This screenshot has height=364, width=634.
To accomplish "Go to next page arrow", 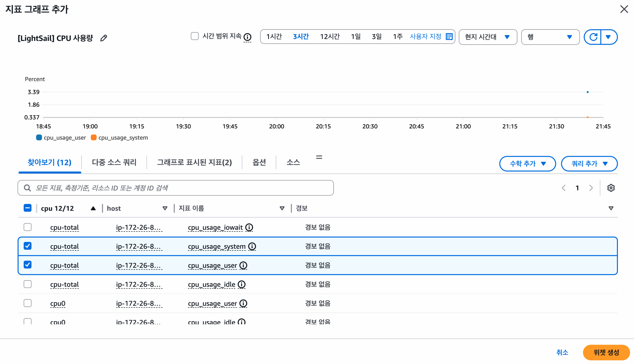I will click(x=591, y=188).
